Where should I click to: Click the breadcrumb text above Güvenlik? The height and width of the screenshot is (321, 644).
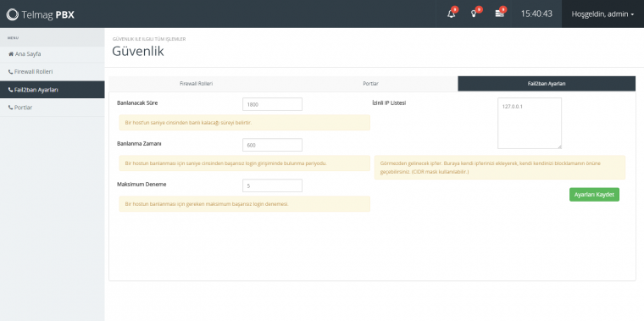click(x=148, y=39)
